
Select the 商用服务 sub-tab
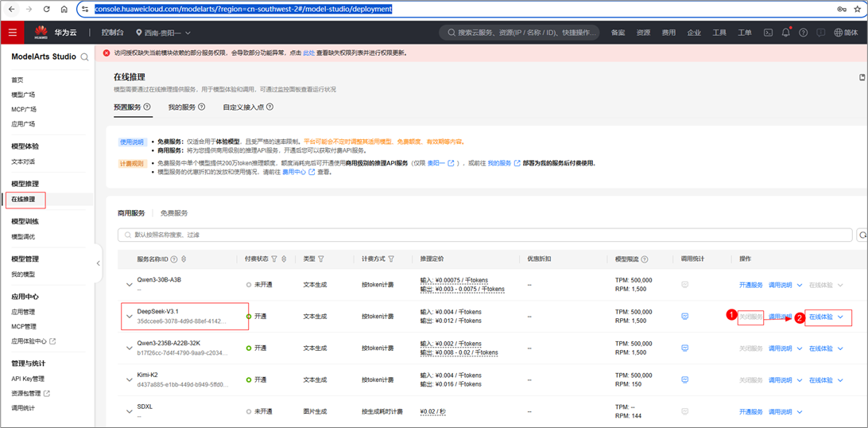click(x=131, y=212)
